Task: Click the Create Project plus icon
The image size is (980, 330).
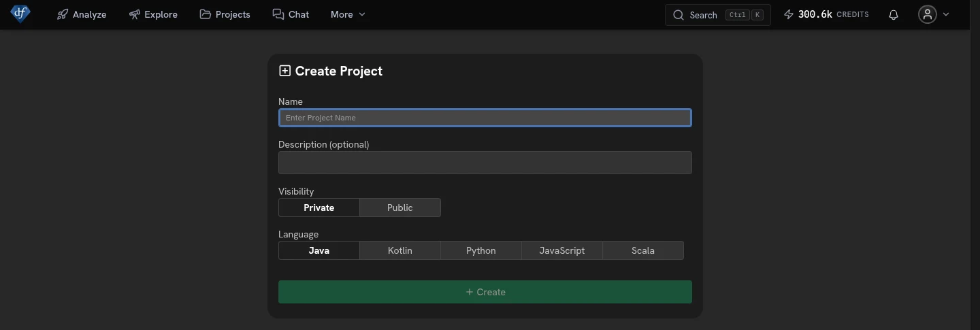Action: pyautogui.click(x=285, y=71)
